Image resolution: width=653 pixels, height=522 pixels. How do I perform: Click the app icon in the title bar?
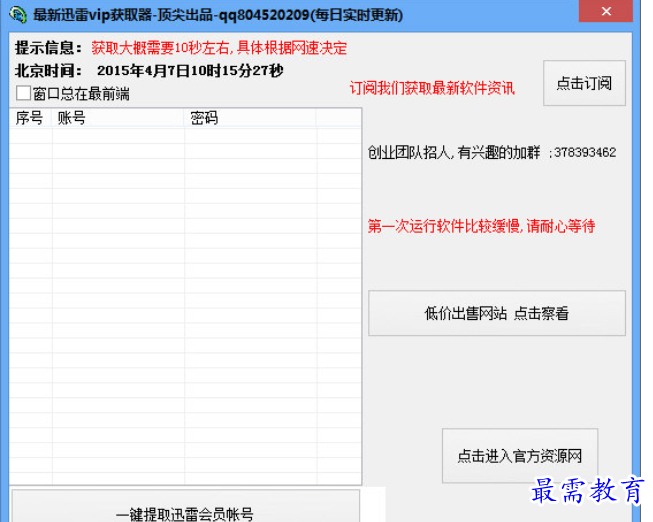pos(17,15)
